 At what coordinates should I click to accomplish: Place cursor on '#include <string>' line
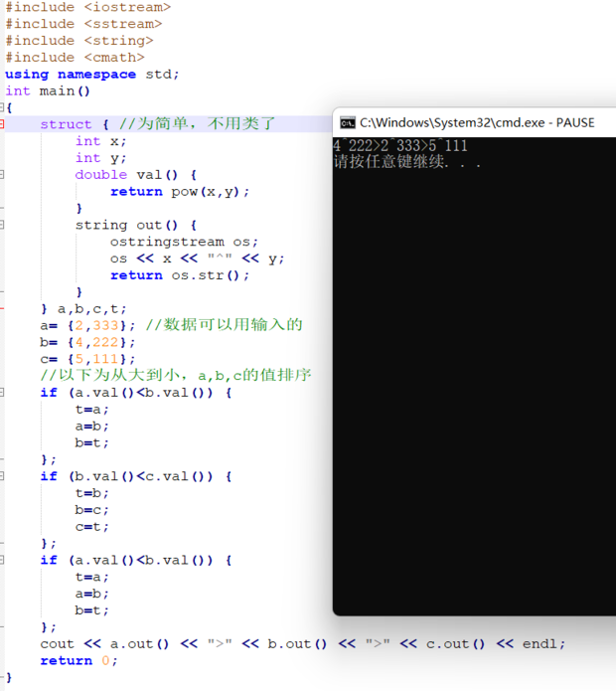[x=79, y=41]
